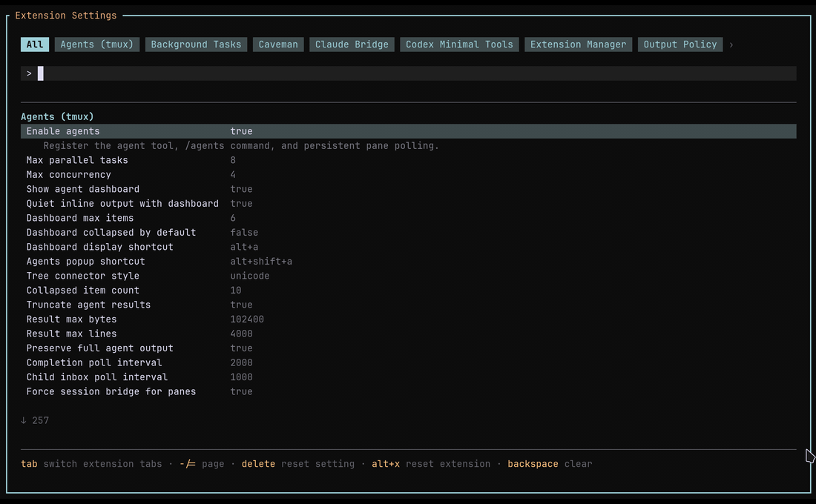
Task: Click the tab switch extension tabs hint
Action: 91,464
